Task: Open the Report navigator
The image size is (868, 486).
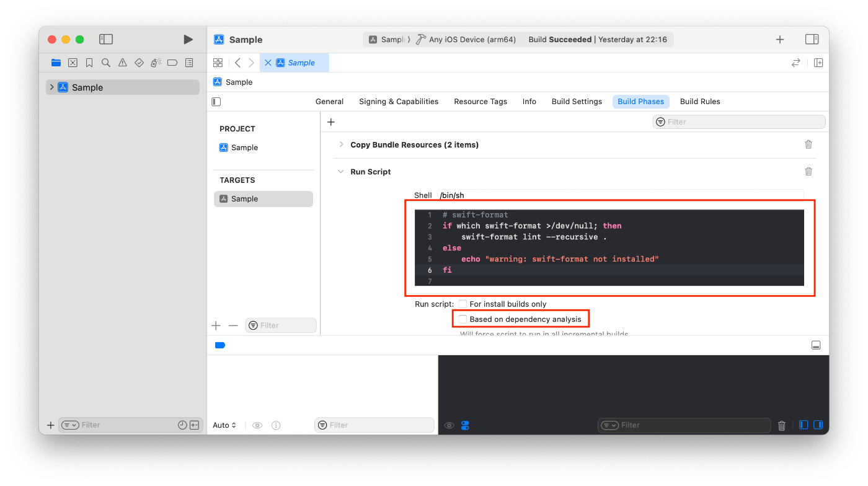Action: (189, 63)
